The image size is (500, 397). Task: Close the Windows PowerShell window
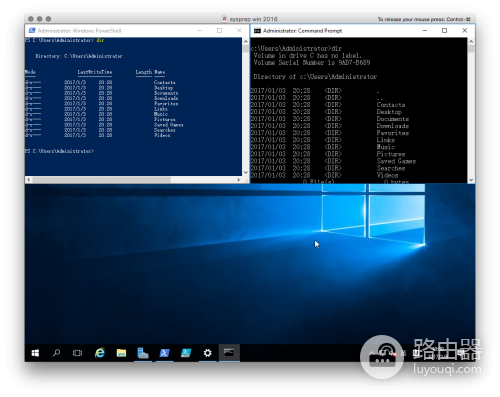point(239,31)
